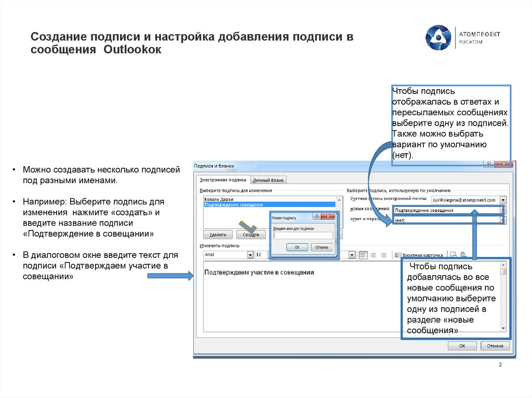Viewport: 532px width, 398px height.
Task: Close the Подписи и бланки dialog
Action: click(504, 163)
